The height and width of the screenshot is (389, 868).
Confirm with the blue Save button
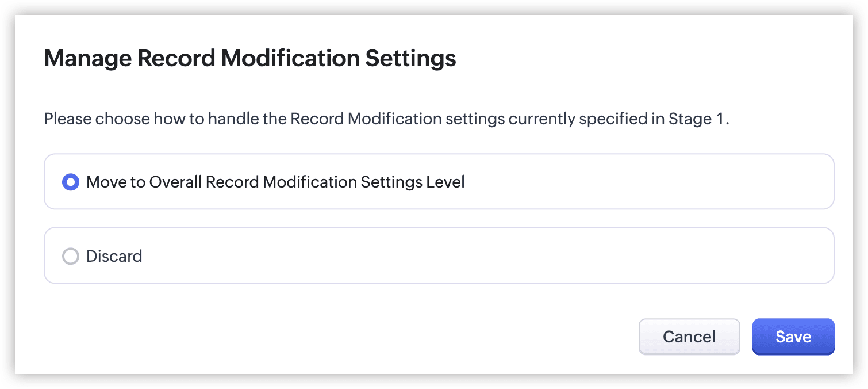click(793, 337)
